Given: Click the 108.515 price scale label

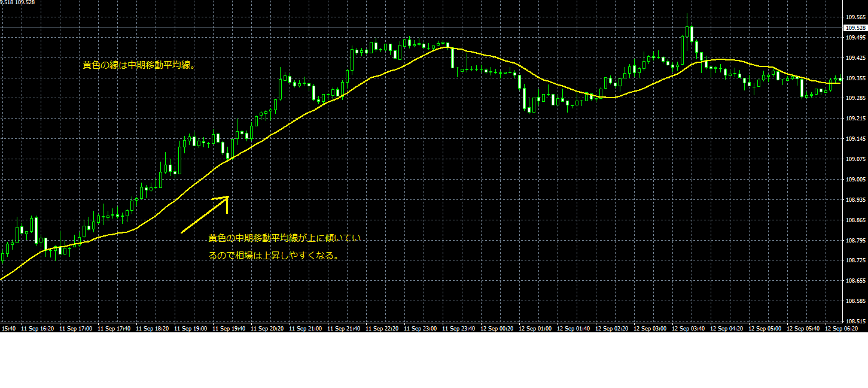Looking at the screenshot, I should coord(855,321).
